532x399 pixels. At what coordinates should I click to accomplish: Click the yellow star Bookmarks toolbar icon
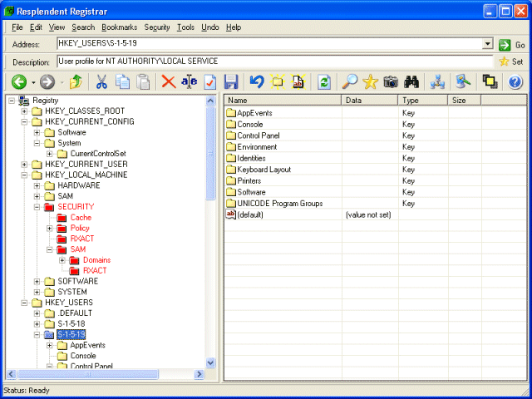[370, 81]
